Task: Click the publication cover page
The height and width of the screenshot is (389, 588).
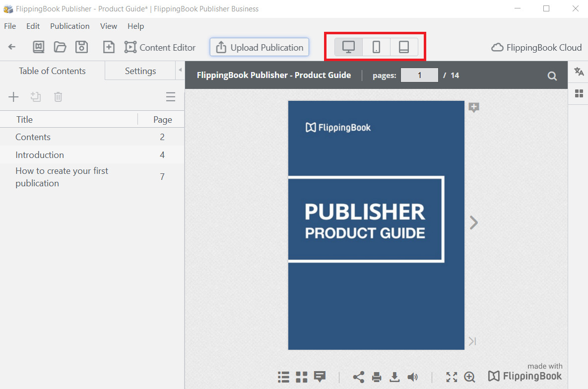Action: click(376, 225)
